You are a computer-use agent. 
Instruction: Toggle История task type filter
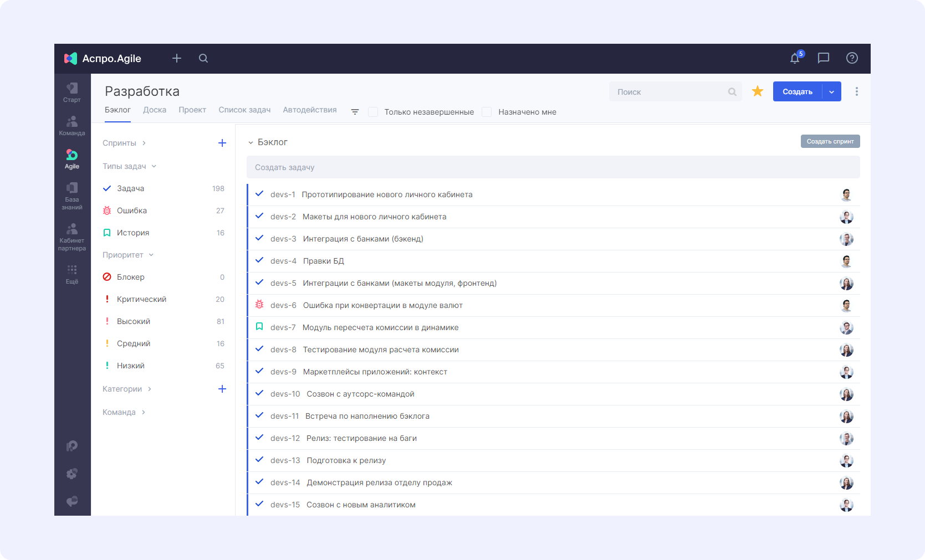click(x=163, y=233)
